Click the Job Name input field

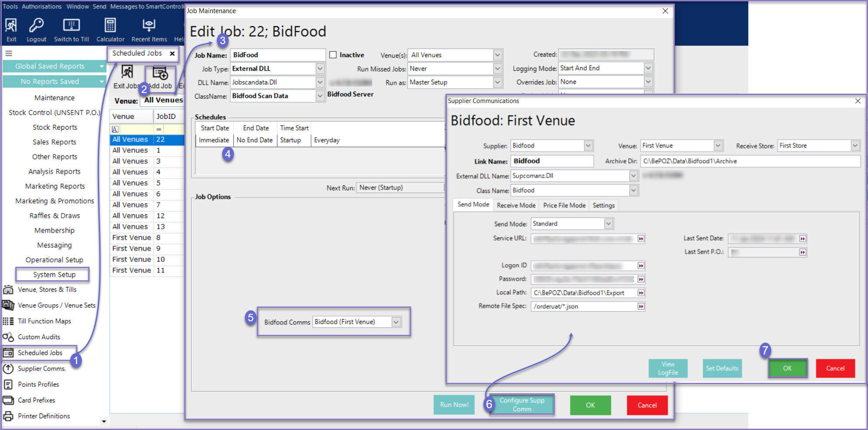point(277,55)
